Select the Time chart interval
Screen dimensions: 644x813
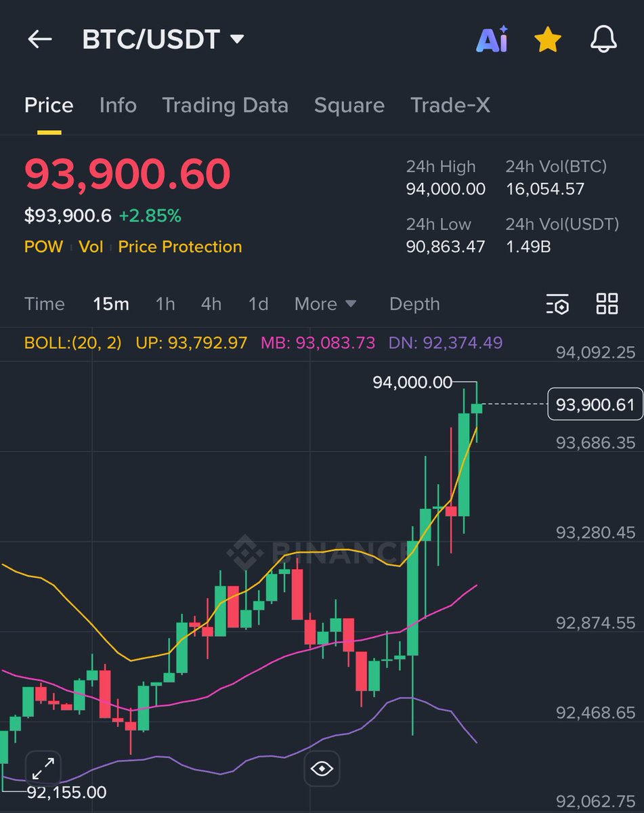tap(45, 304)
